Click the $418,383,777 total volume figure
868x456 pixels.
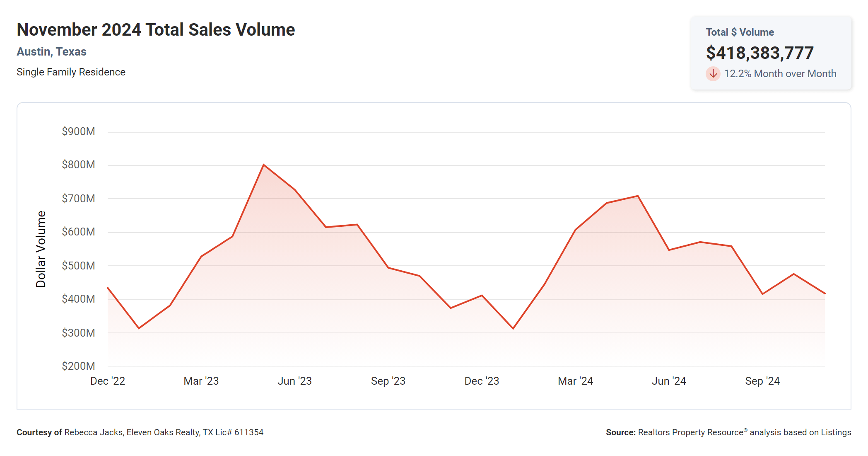tap(759, 53)
